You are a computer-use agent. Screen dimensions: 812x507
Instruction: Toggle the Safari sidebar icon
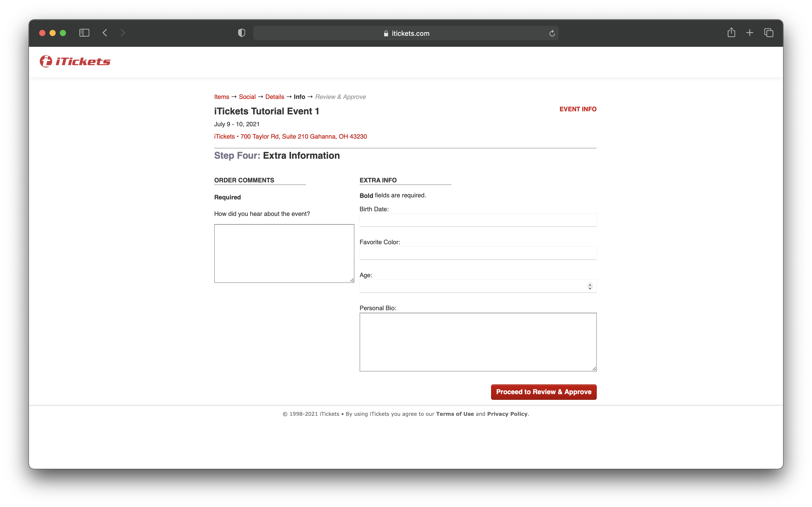84,33
